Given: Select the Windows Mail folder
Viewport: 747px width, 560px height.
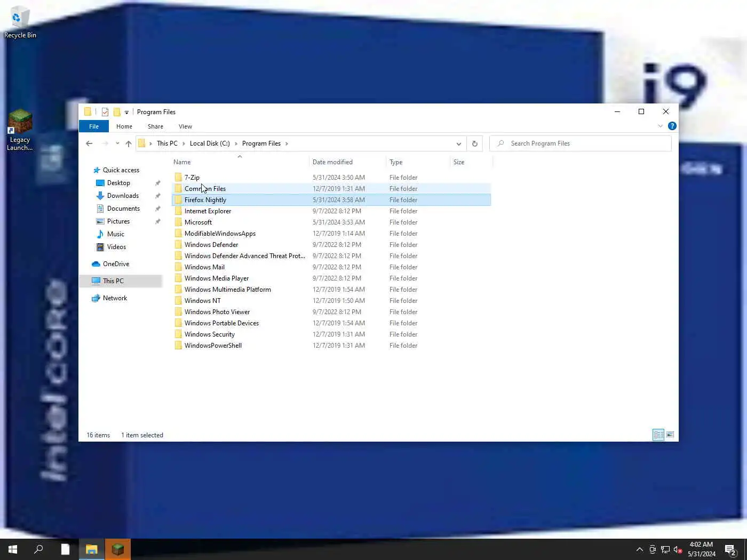Looking at the screenshot, I should point(331,267).
